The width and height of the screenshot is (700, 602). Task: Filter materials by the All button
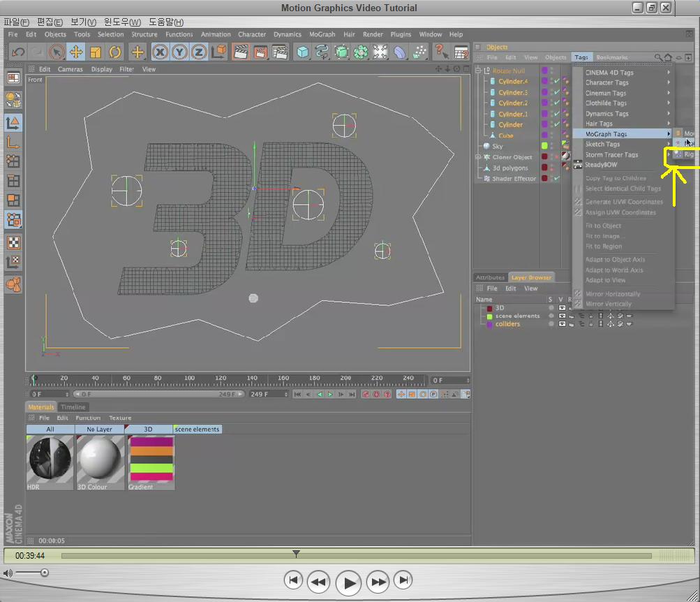[50, 430]
